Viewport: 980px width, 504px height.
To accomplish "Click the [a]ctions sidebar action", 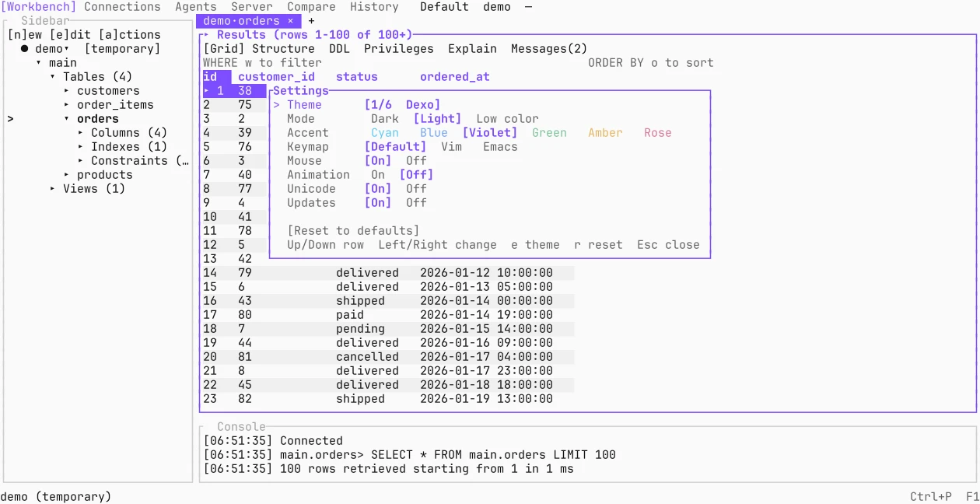I will tap(129, 35).
